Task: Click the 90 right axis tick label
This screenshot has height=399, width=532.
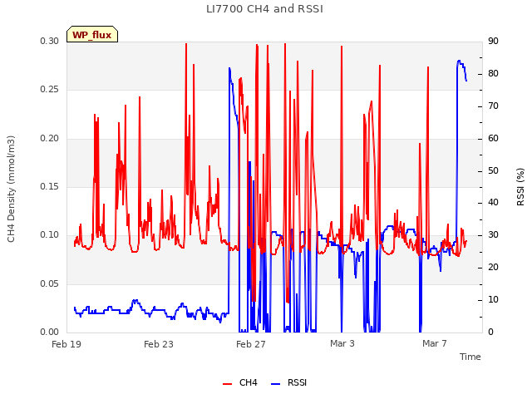Action: pos(493,41)
